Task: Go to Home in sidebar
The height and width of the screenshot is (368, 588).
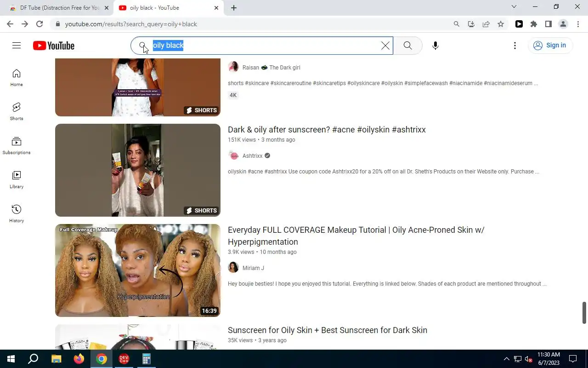Action: click(x=17, y=78)
